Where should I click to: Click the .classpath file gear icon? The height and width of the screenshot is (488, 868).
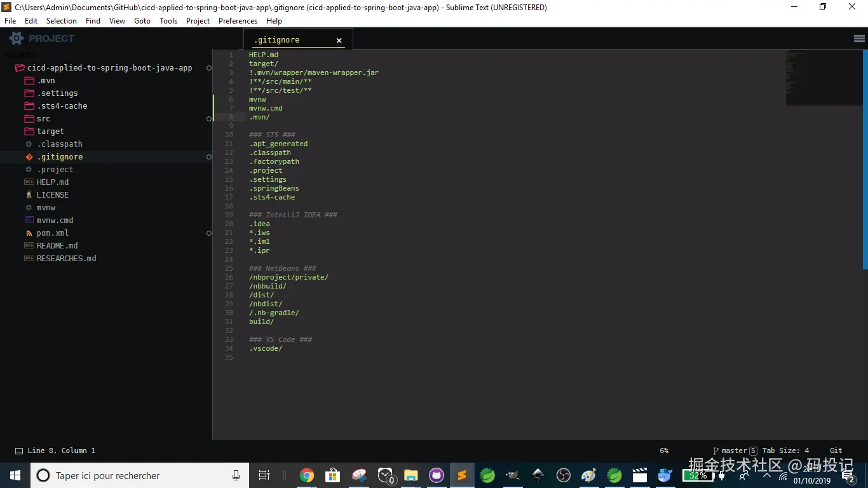coord(29,144)
